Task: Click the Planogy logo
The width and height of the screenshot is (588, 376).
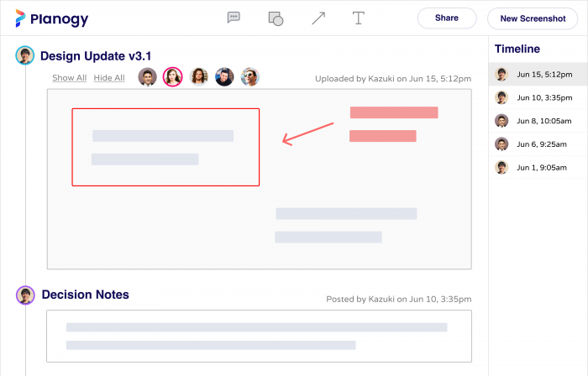Action: click(x=52, y=18)
